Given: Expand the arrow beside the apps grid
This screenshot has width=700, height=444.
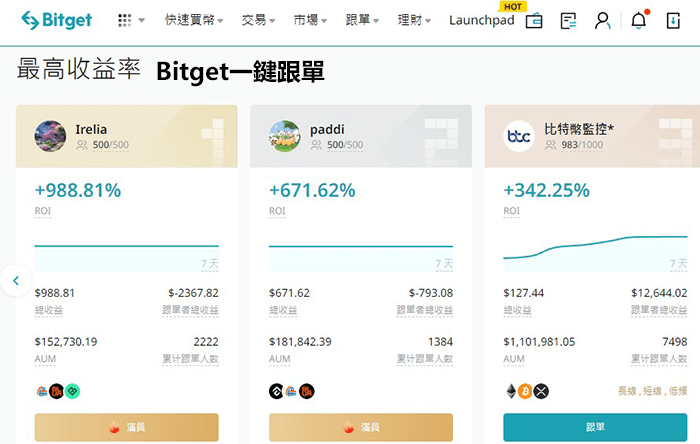Looking at the screenshot, I should click(x=142, y=20).
